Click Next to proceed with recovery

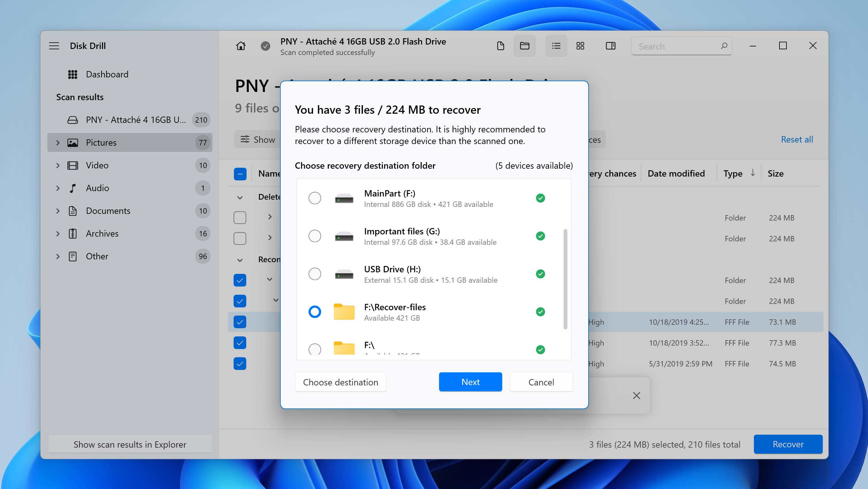470,382
